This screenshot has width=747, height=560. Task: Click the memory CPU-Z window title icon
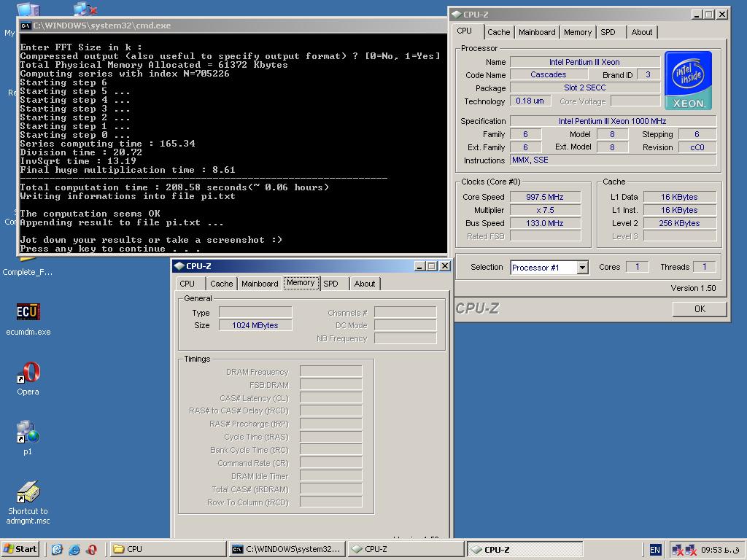(179, 266)
